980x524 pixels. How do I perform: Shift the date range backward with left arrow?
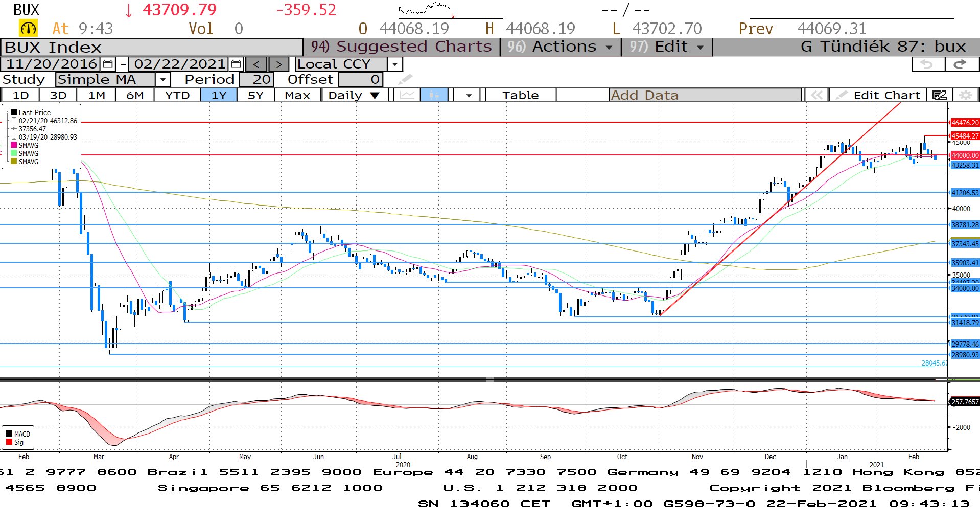(256, 64)
